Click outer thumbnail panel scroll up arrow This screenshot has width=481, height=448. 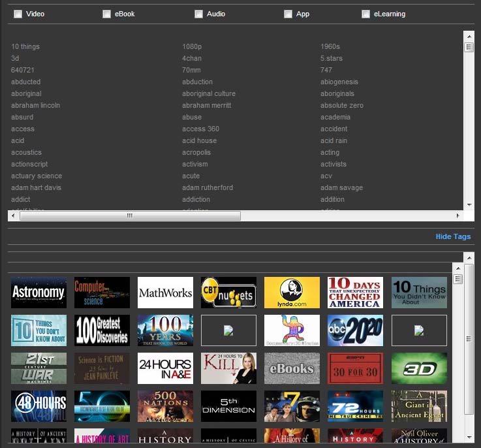(x=469, y=258)
